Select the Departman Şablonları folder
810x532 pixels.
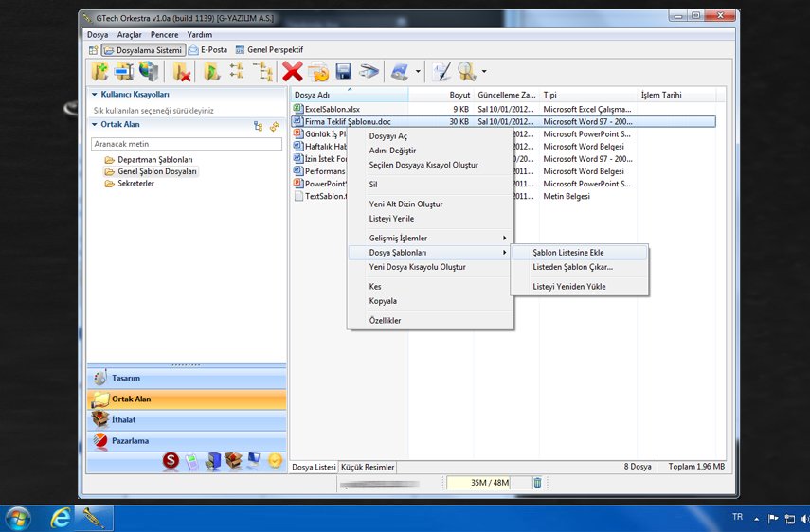(154, 160)
